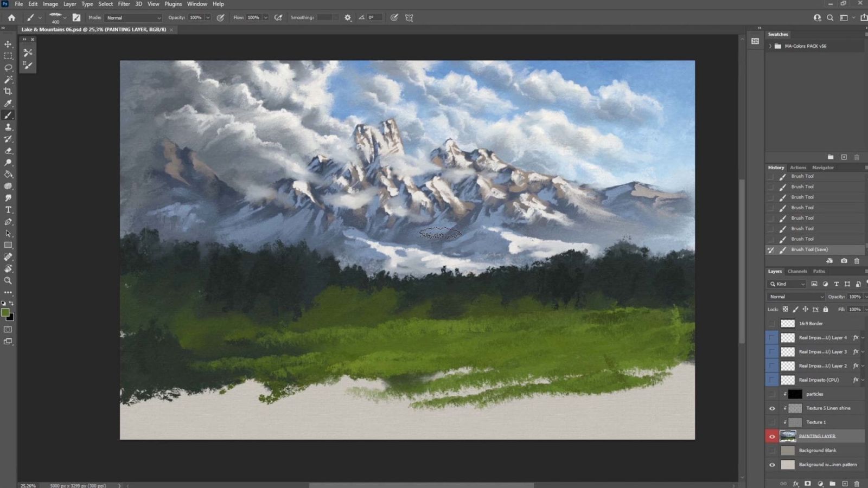Hide the PAINTING LAYER visibility eye
The image size is (868, 488).
(772, 436)
